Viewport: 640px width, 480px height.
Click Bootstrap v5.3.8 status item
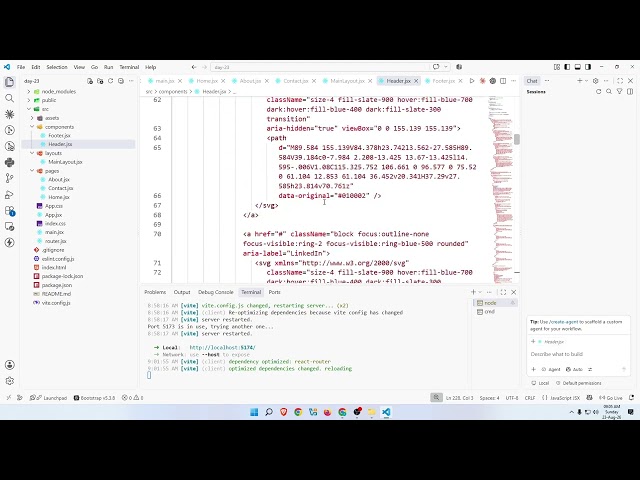[94, 398]
